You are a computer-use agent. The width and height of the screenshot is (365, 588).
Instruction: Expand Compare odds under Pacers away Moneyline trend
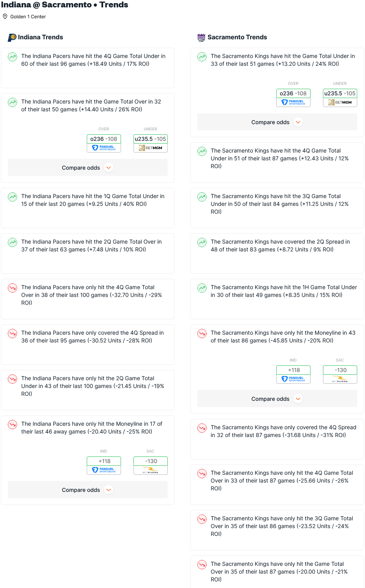click(x=88, y=490)
